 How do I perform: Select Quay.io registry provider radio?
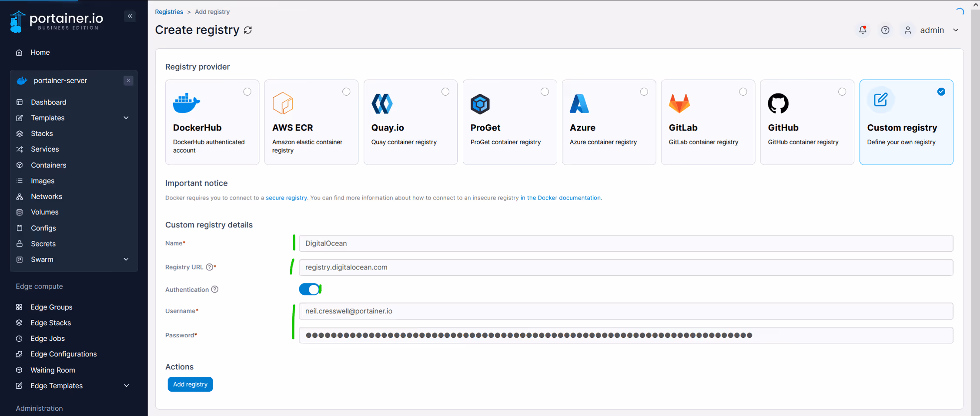pos(445,92)
